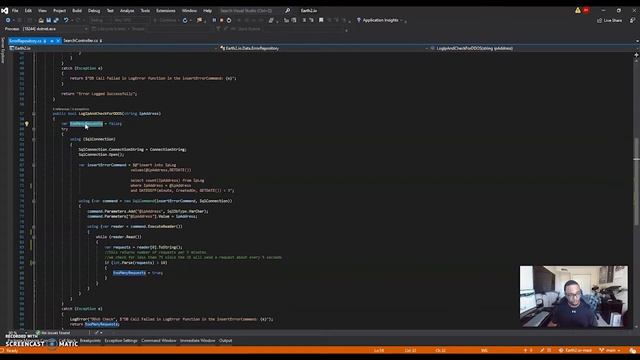Click the red notifications badge

coord(586,11)
